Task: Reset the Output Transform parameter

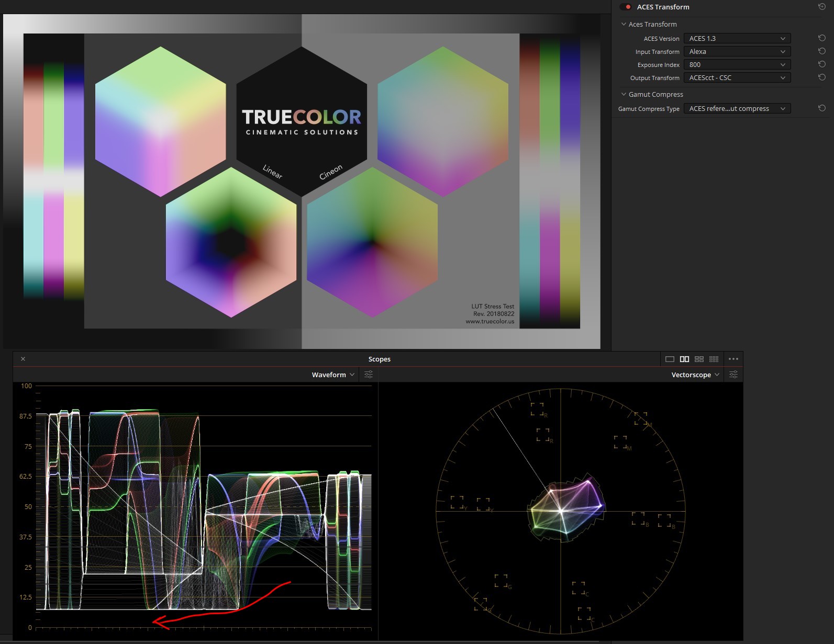Action: pos(821,77)
